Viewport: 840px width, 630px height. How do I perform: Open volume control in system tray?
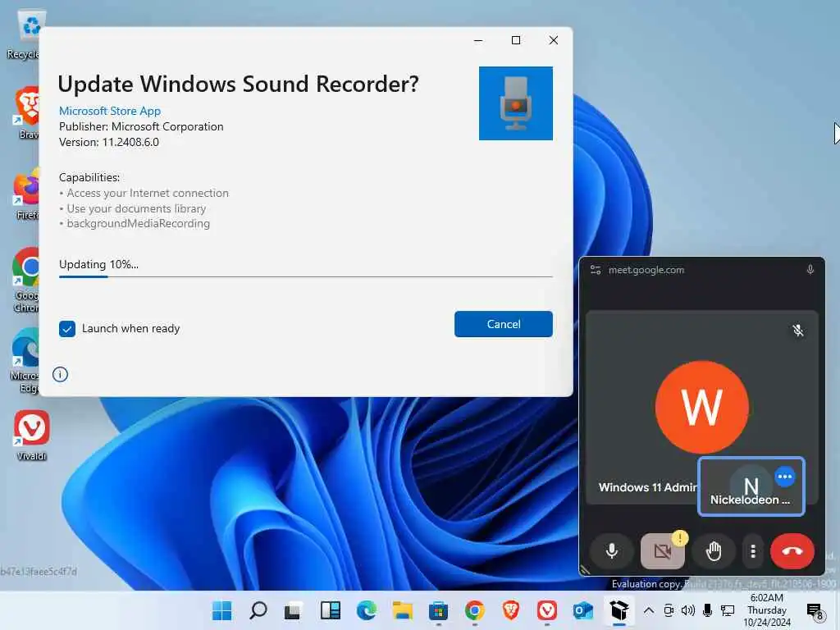[688, 610]
